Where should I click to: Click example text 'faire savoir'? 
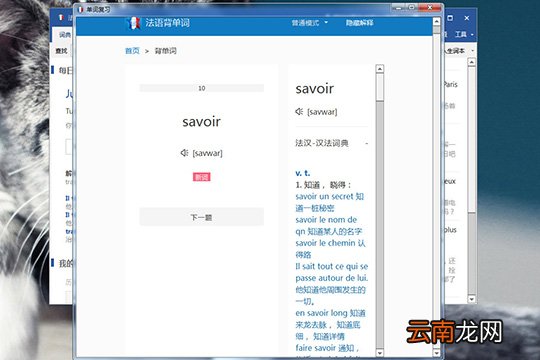[x=315, y=348]
